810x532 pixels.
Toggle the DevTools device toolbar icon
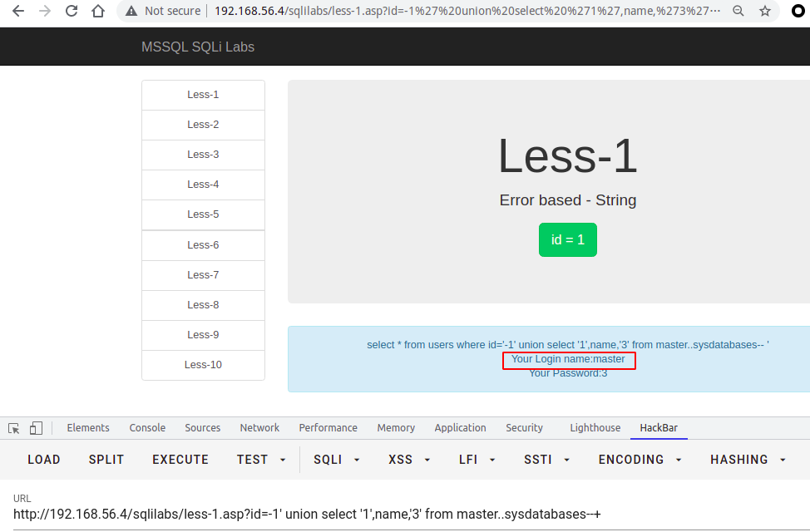36,428
